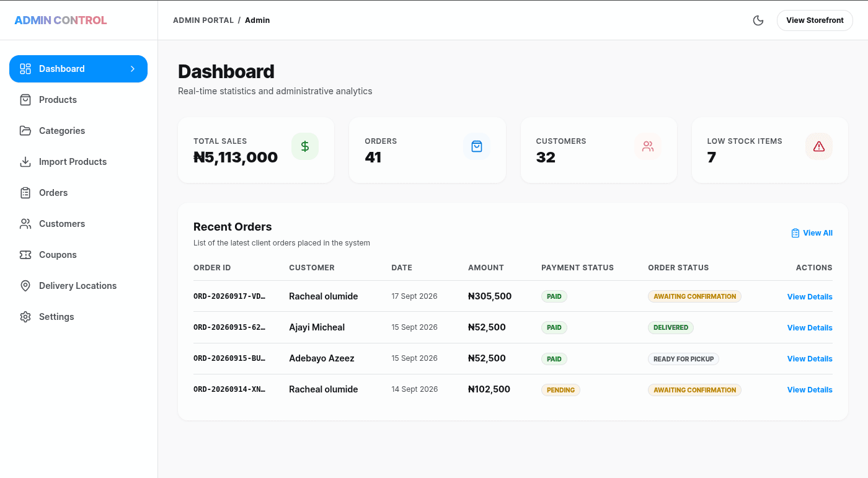Open the Delivery Locations label
The width and height of the screenshot is (868, 478).
77,286
